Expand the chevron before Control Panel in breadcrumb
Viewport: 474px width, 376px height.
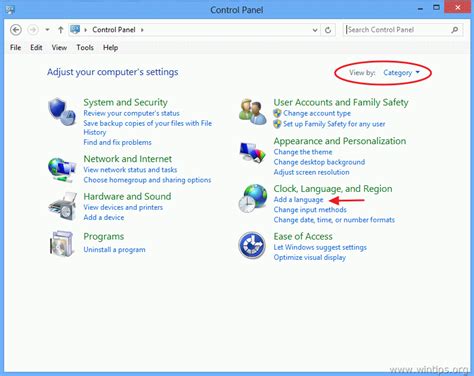click(85, 30)
